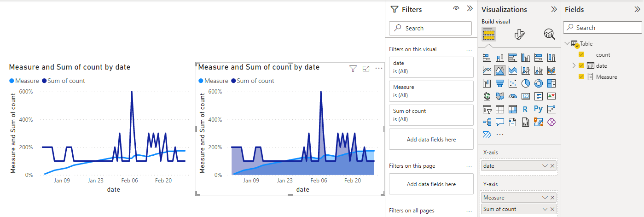This screenshot has height=217, width=644.
Task: Select the Python visual
Action: pos(539,109)
